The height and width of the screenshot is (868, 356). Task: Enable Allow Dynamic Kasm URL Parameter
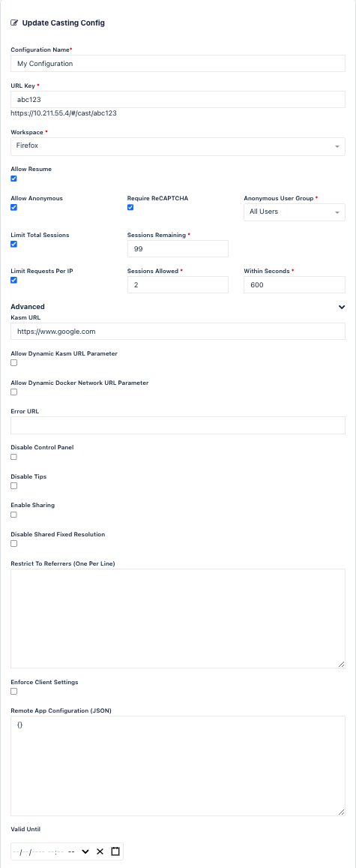[13, 363]
